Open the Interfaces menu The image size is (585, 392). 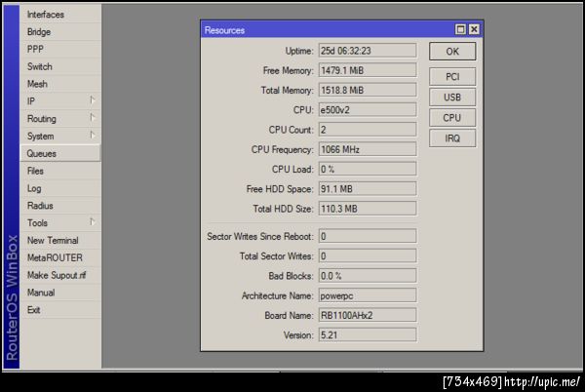coord(60,15)
